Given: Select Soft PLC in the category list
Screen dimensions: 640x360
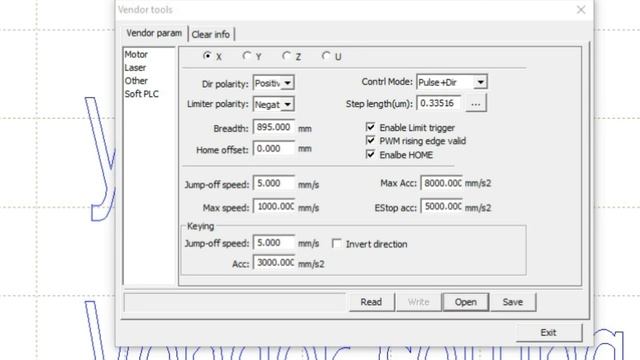Looking at the screenshot, I should 141,94.
